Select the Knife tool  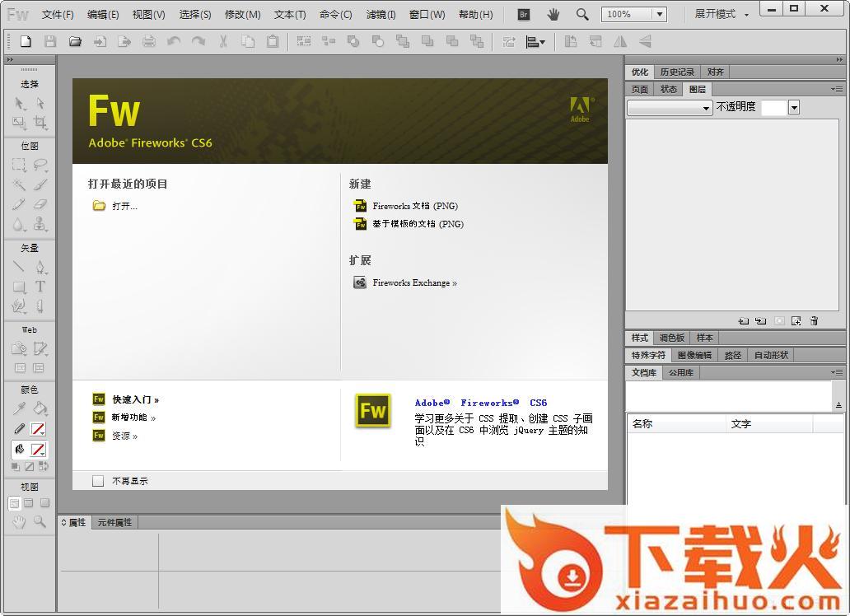click(40, 306)
